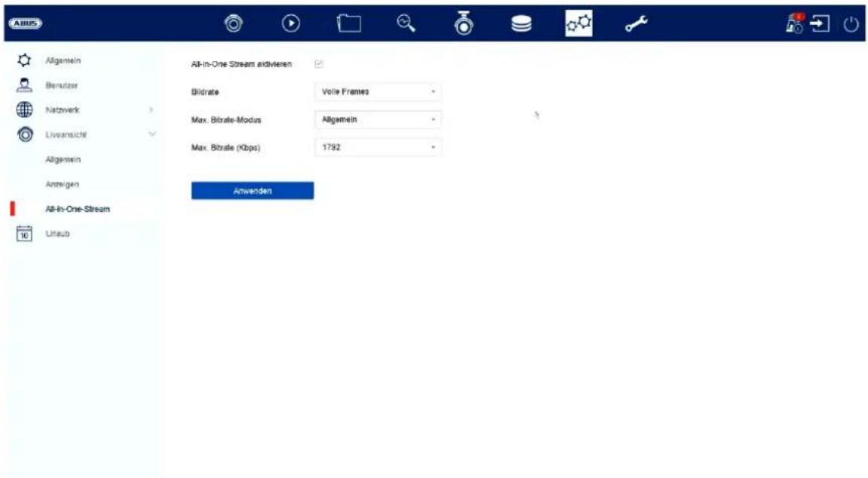Click the Anwenden button

253,191
